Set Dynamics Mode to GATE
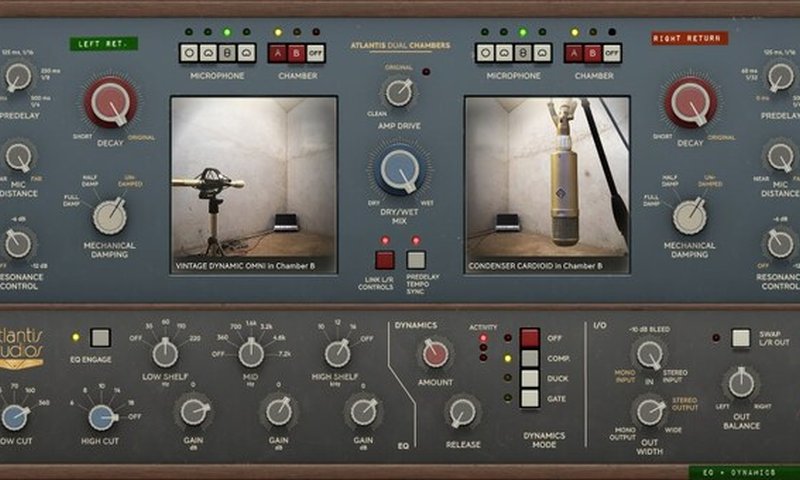This screenshot has height=480, width=800. tap(530, 398)
